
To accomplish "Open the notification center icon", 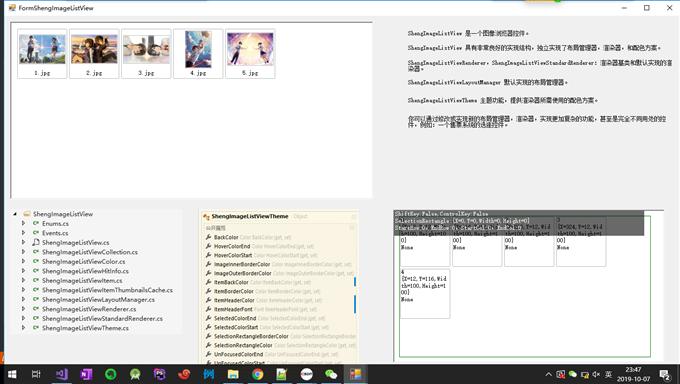I will [x=664, y=374].
